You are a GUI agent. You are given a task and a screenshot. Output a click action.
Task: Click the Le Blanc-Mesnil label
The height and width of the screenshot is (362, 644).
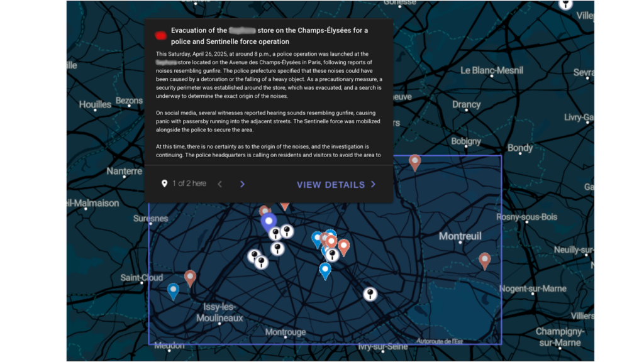click(492, 70)
